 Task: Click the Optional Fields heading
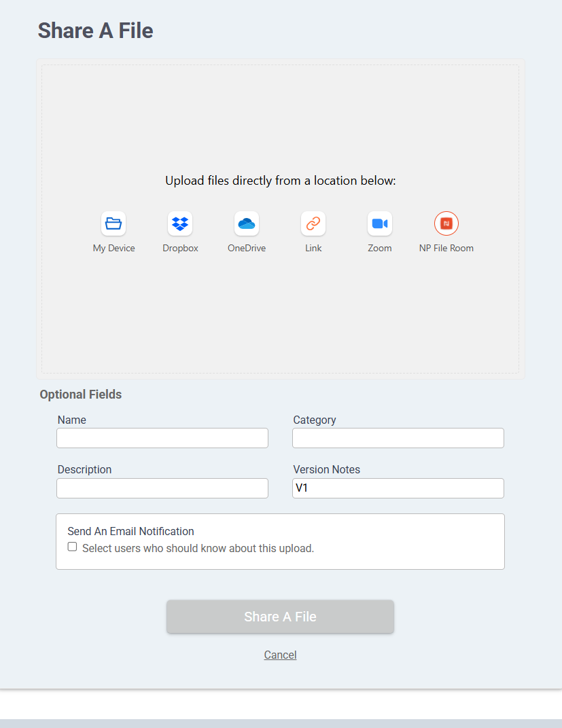tap(81, 394)
